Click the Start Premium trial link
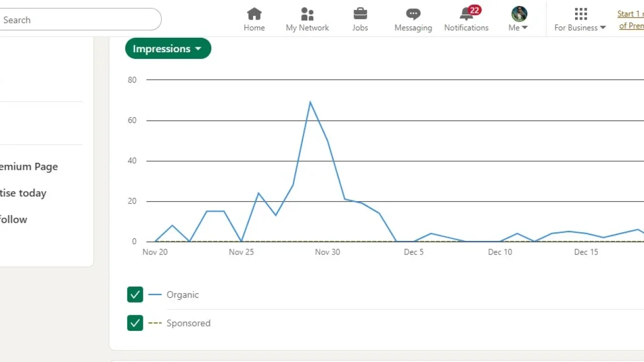 [630, 20]
